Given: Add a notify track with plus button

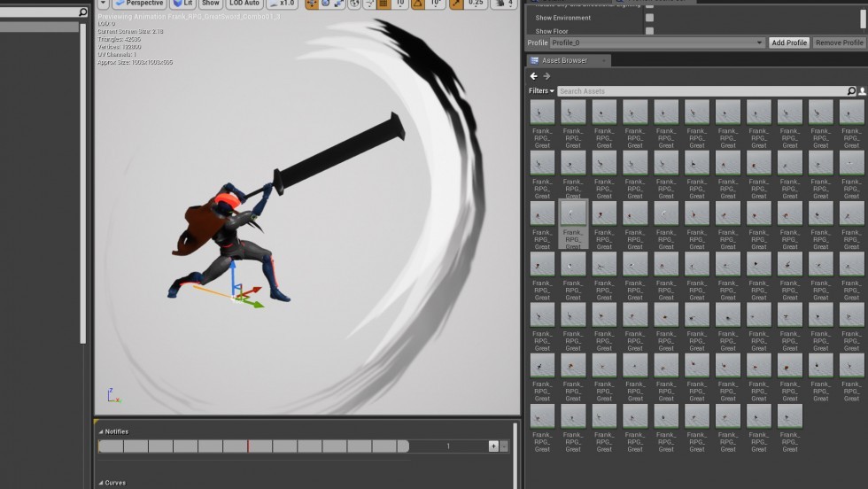Looking at the screenshot, I should [x=493, y=446].
